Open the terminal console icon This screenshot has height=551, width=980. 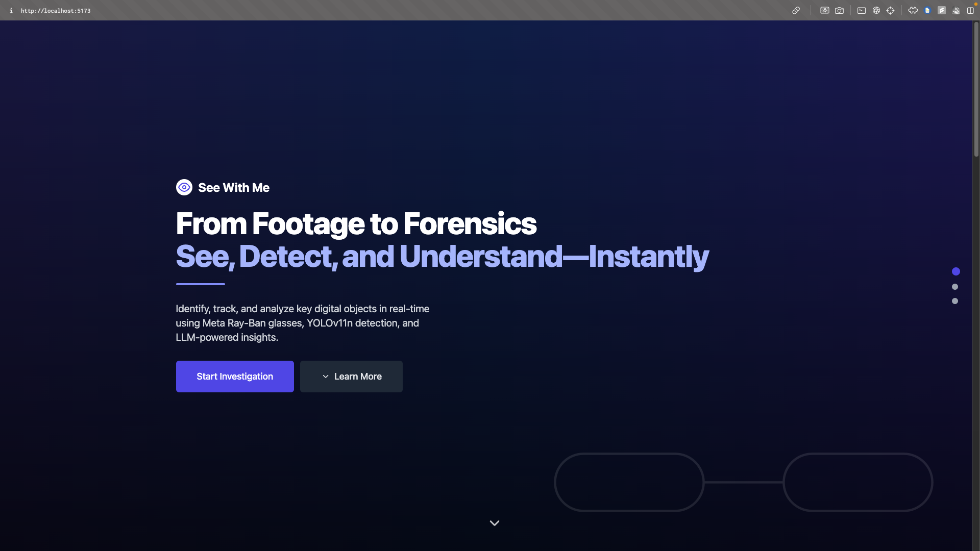click(x=862, y=10)
